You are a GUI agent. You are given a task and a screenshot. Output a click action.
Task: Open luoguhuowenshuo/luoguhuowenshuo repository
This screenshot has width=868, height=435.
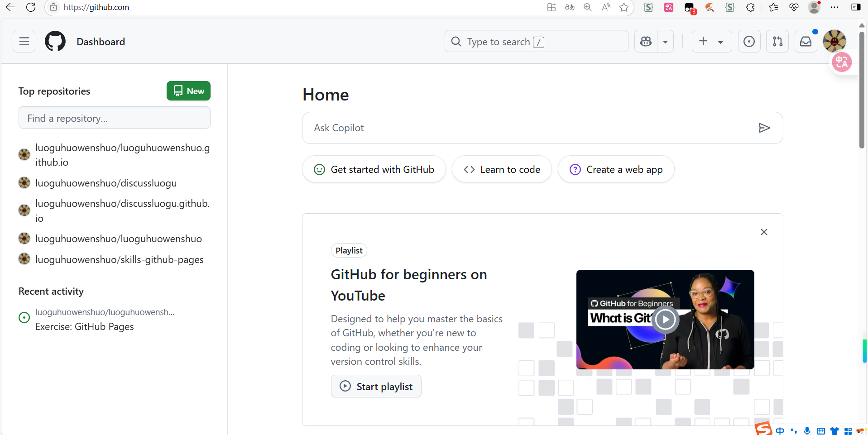[119, 239]
